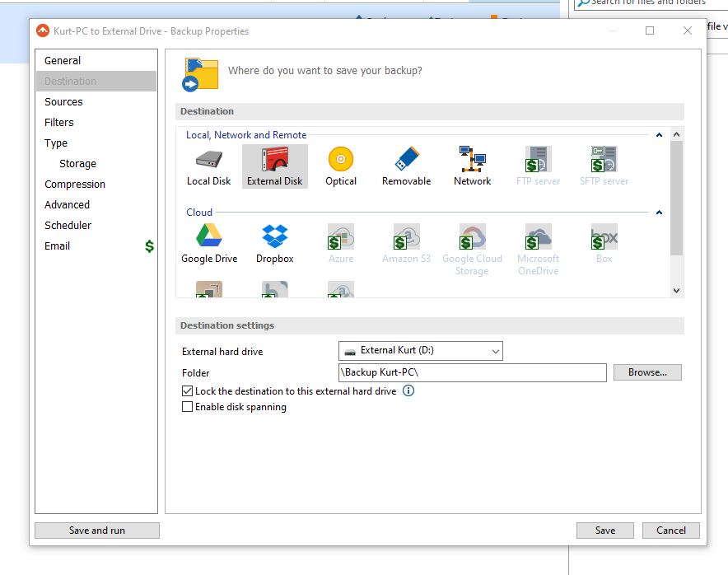The height and width of the screenshot is (575, 728).
Task: Click the Folder path input field
Action: pos(472,372)
